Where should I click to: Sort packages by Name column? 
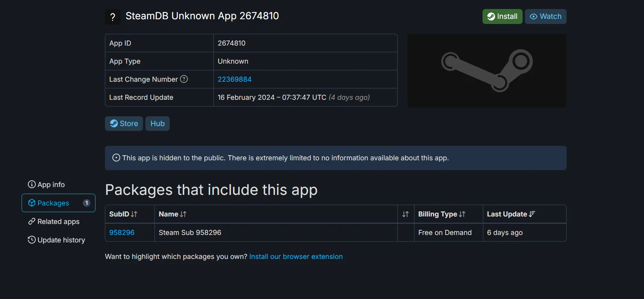tap(172, 214)
